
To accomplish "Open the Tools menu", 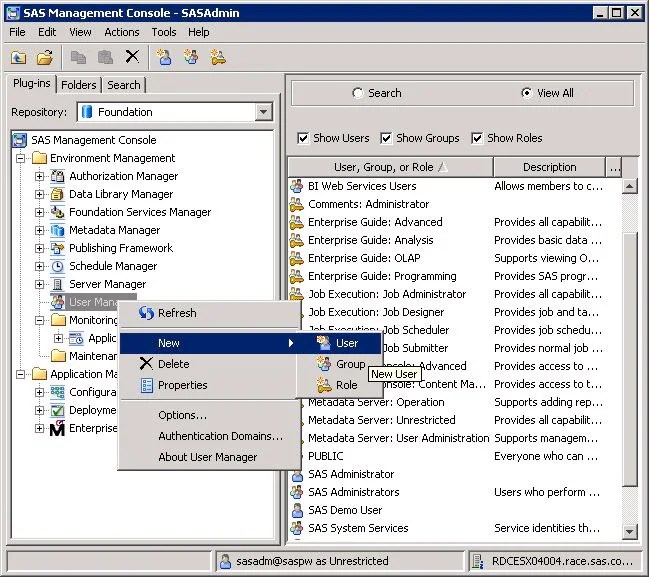I will [164, 32].
